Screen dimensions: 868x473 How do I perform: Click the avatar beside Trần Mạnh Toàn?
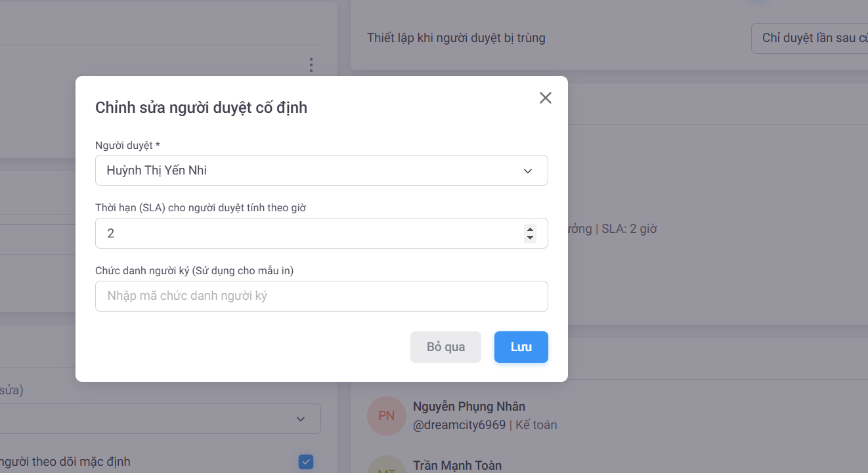point(386,466)
